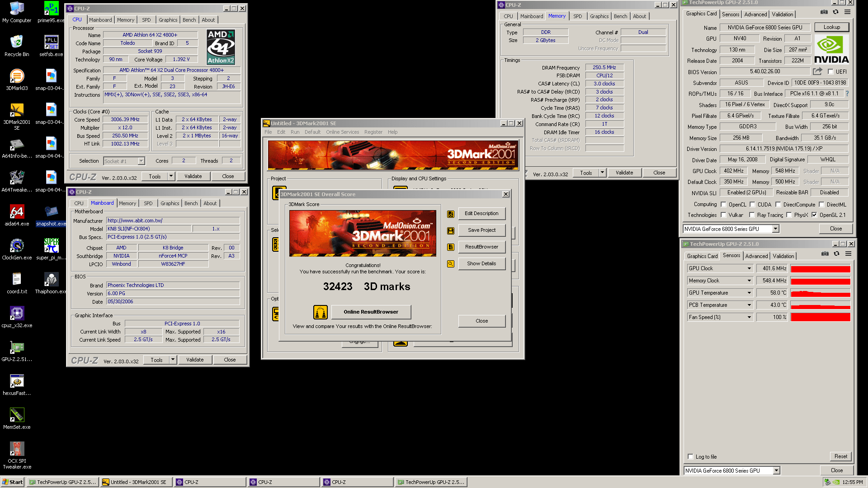Click the Edit Description icon in 3DMark score dialog

click(451, 214)
